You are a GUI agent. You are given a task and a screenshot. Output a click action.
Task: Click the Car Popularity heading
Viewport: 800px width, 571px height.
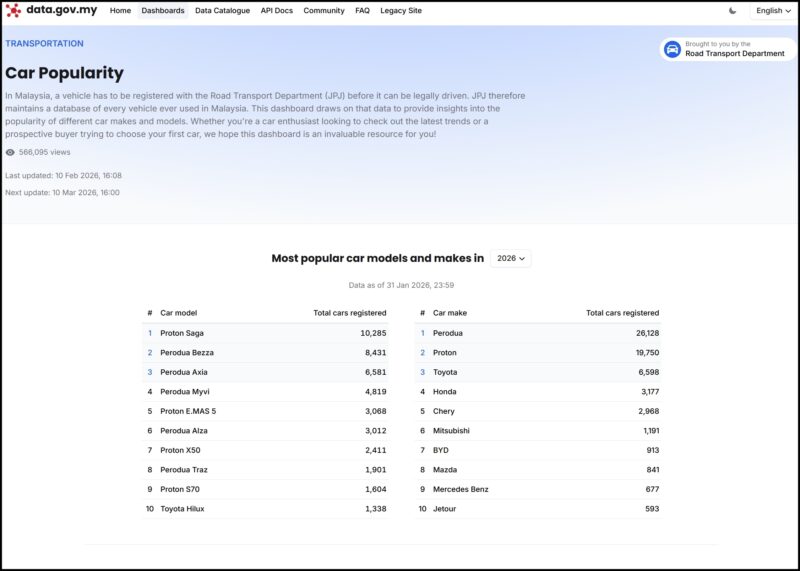pyautogui.click(x=64, y=73)
